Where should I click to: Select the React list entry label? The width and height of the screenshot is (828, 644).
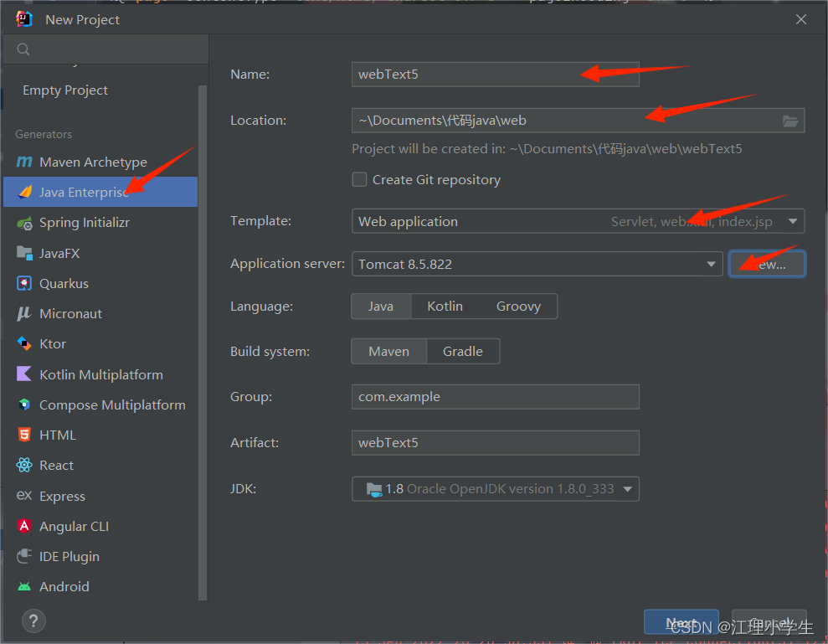tap(56, 466)
